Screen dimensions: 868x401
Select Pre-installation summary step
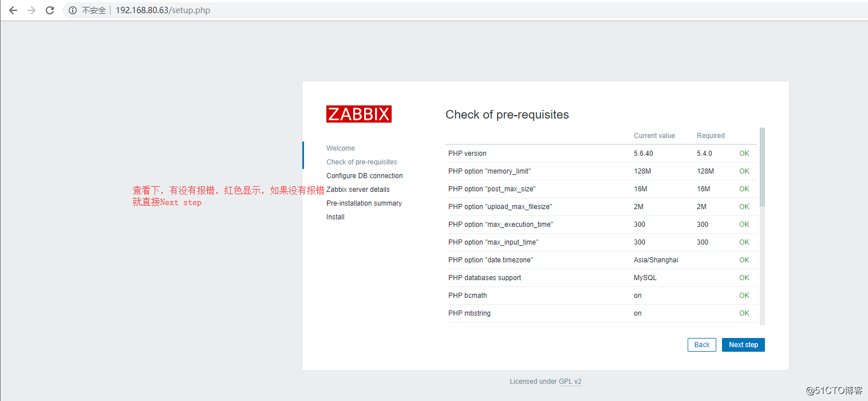point(364,203)
